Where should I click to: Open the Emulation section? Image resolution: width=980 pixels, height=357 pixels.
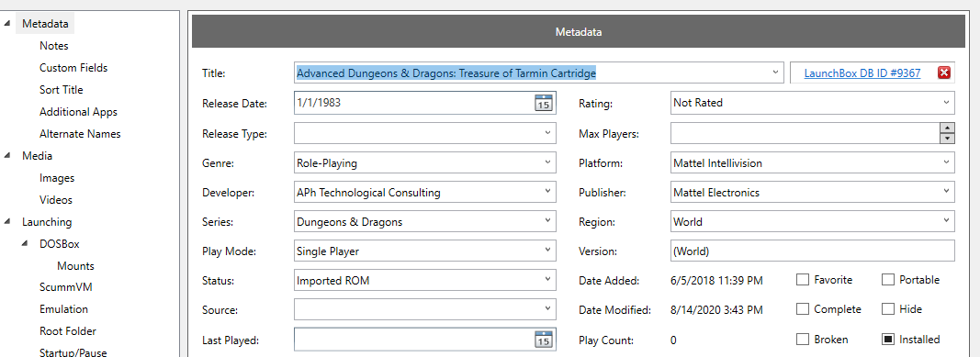pos(63,309)
